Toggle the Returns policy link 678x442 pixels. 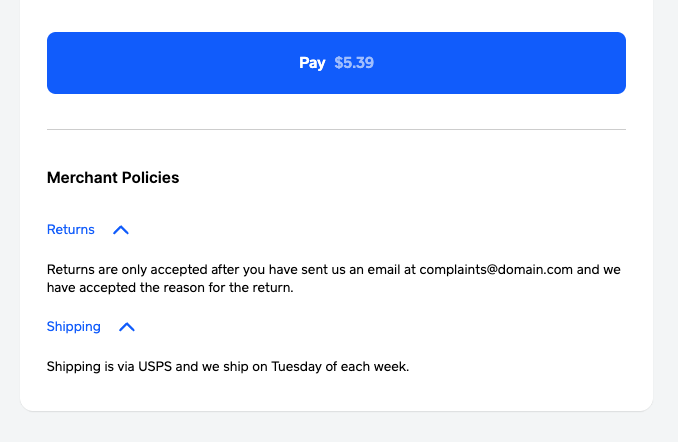pos(70,230)
